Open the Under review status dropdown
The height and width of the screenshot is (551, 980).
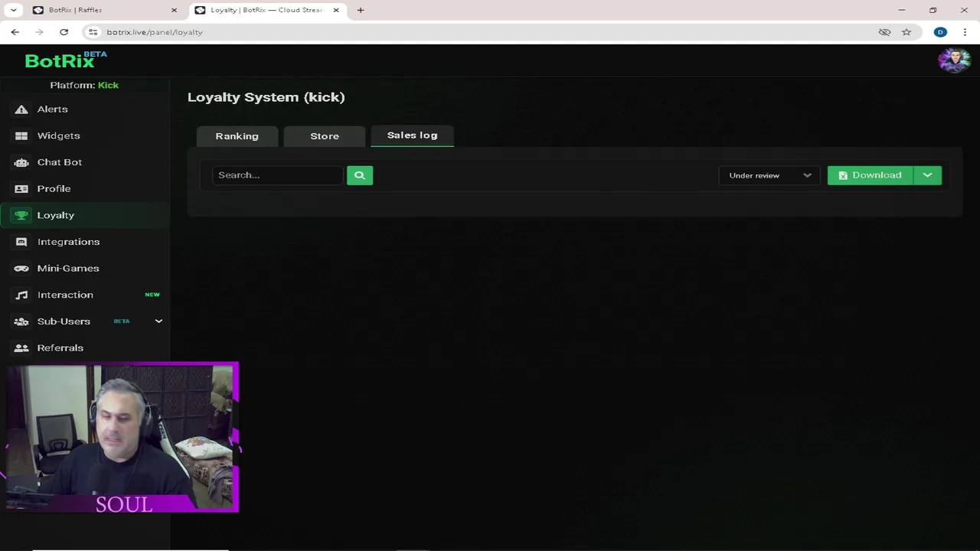(x=769, y=175)
